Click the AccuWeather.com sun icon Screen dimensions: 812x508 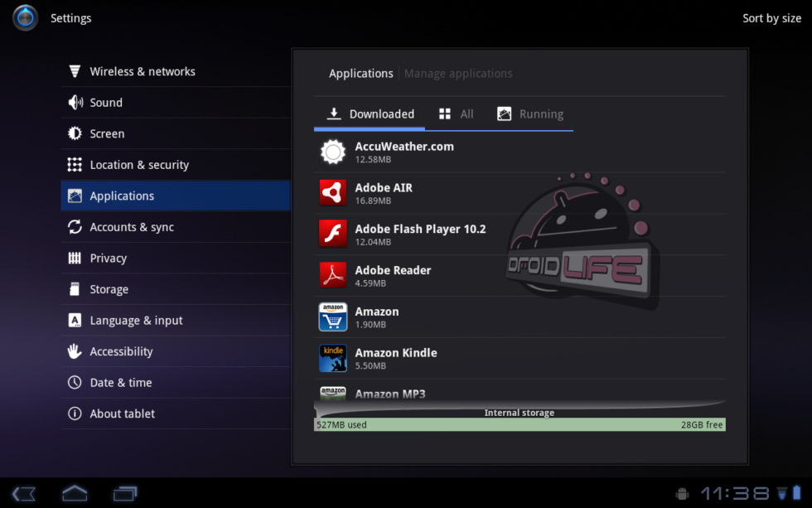[333, 152]
